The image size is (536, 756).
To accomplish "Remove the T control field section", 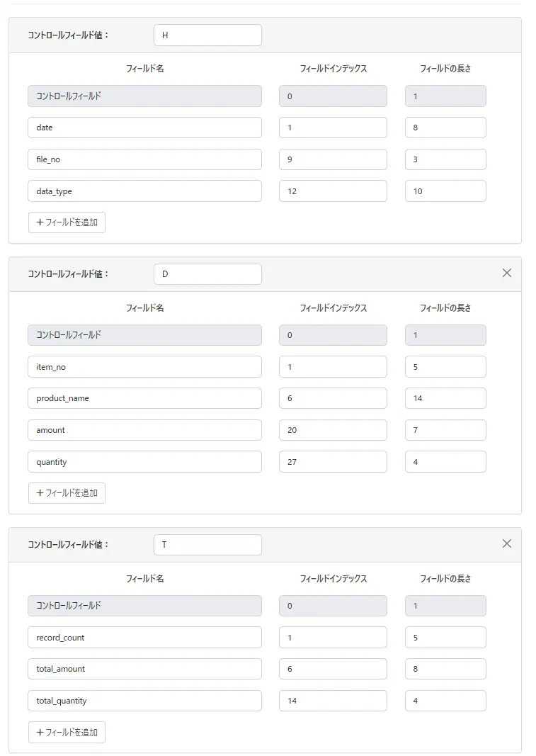I will point(506,543).
